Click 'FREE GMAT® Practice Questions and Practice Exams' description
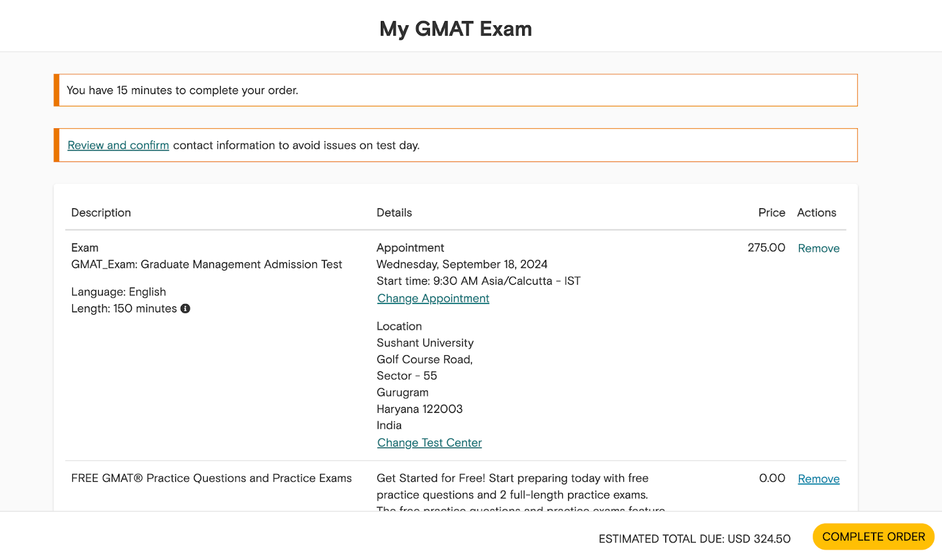This screenshot has height=560, width=942. click(211, 478)
